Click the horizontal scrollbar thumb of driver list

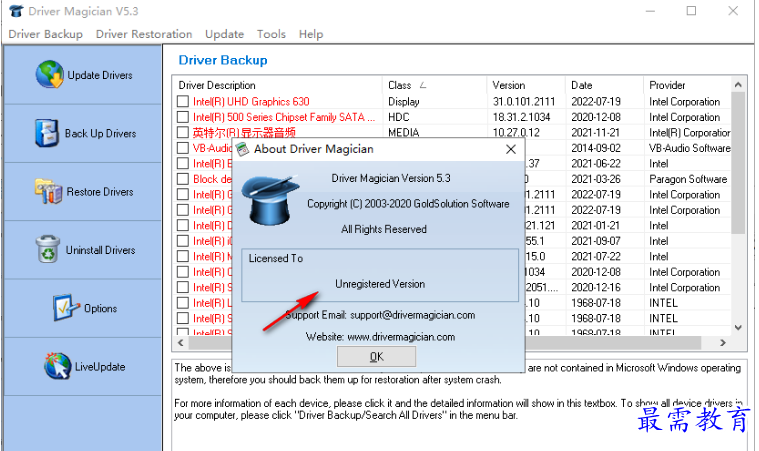pyautogui.click(x=444, y=343)
